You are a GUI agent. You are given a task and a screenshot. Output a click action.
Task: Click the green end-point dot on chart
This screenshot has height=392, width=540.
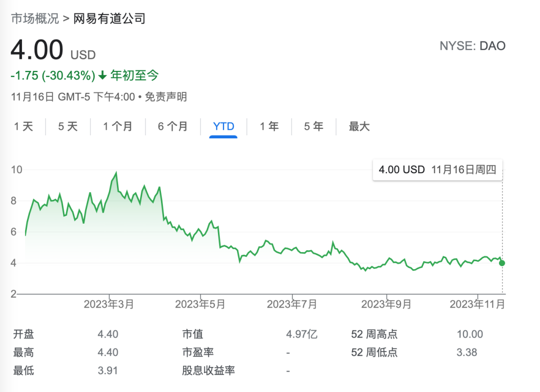tap(502, 263)
